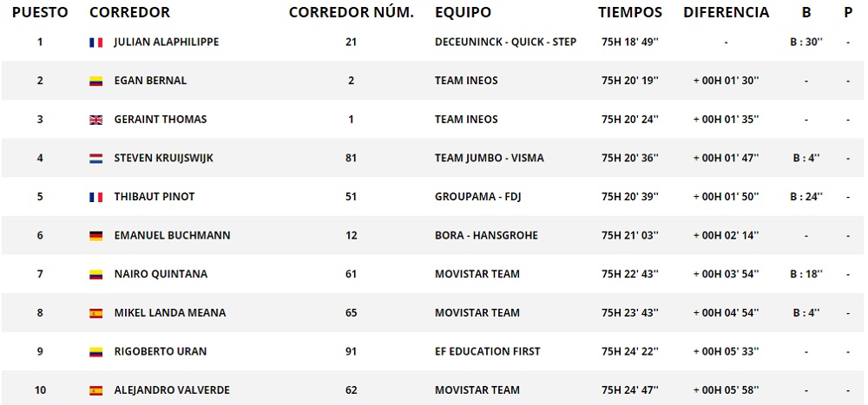Click the Colombian flag beside Nairo Quintana
The height and width of the screenshot is (405, 868).
pyautogui.click(x=96, y=275)
